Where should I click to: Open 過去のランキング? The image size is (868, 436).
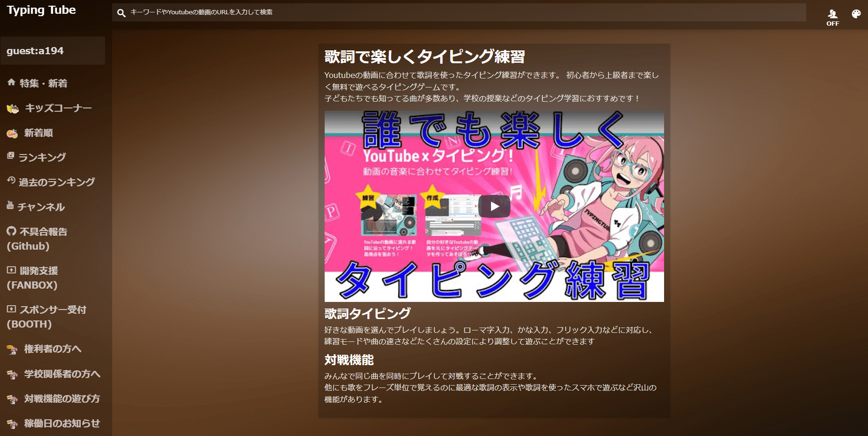tap(57, 182)
